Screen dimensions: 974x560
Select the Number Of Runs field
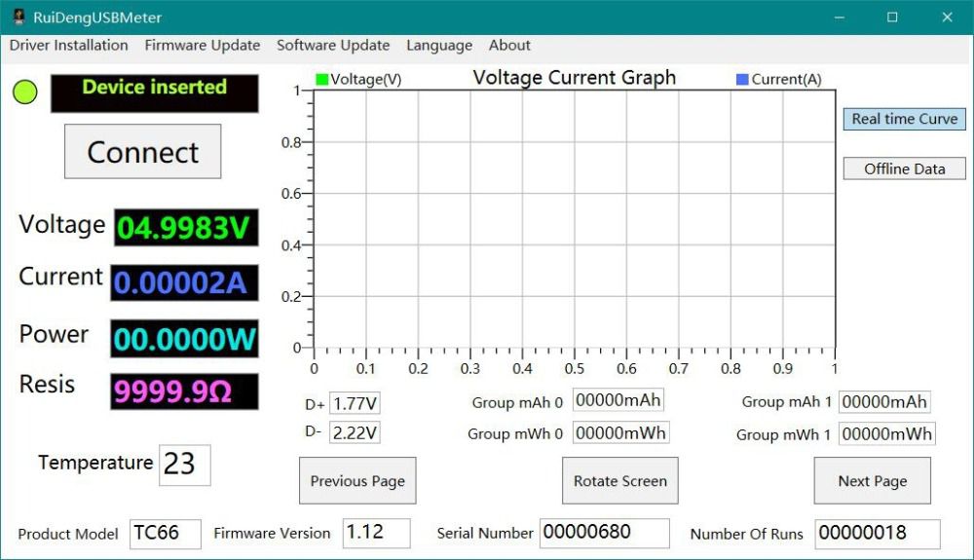click(x=877, y=533)
